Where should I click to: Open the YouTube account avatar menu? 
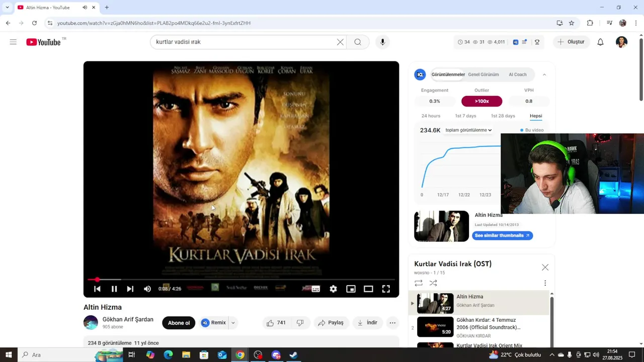621,42
